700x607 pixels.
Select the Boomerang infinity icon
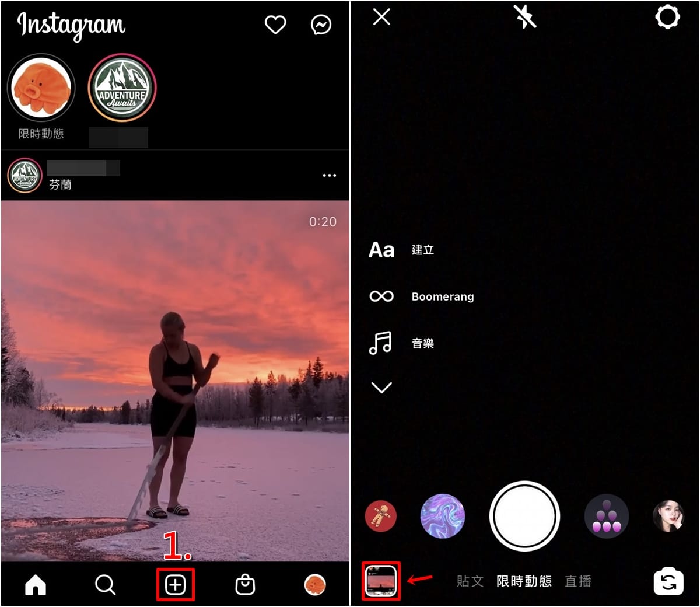click(381, 296)
